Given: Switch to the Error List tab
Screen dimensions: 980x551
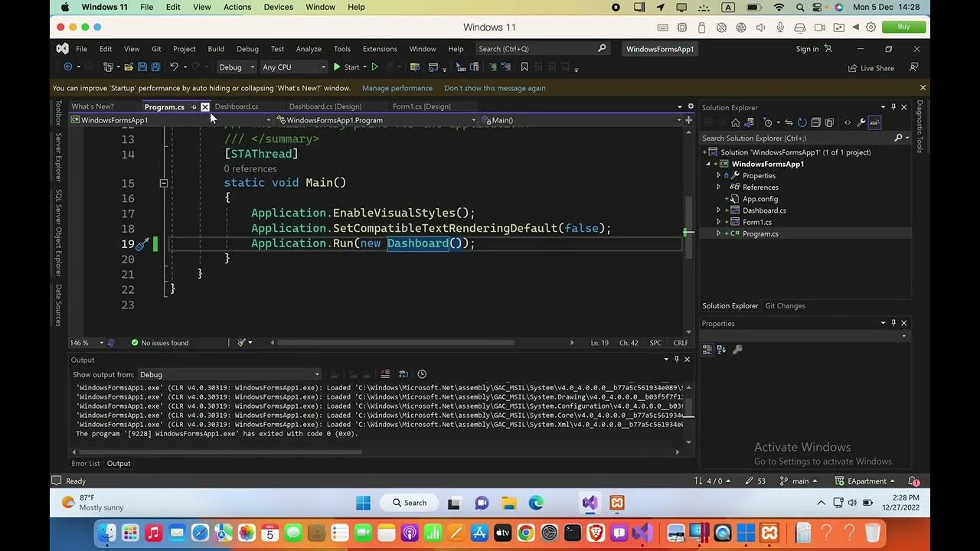Looking at the screenshot, I should point(86,464).
